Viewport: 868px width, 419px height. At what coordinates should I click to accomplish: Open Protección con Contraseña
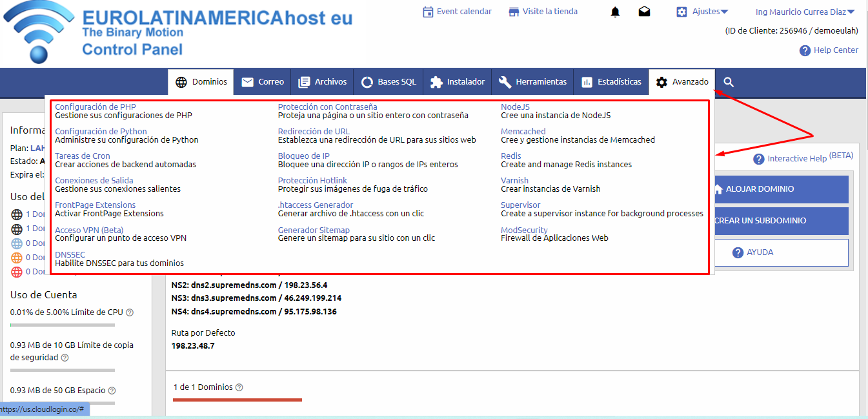[328, 107]
